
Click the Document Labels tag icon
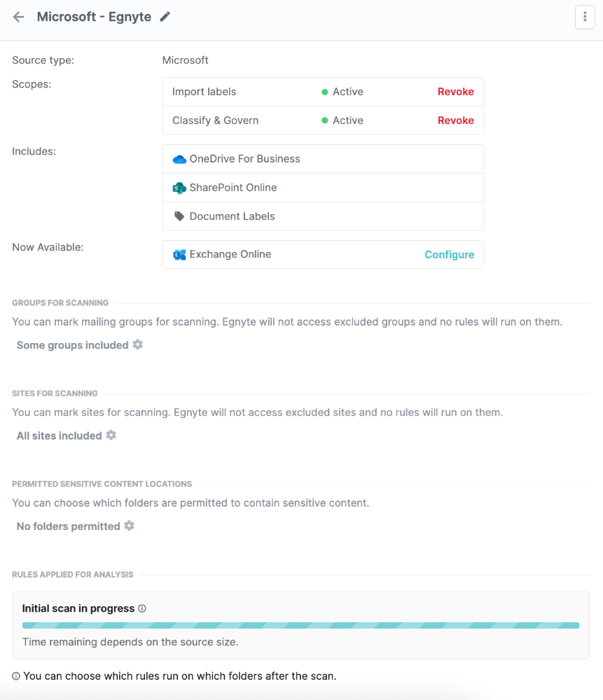point(179,216)
